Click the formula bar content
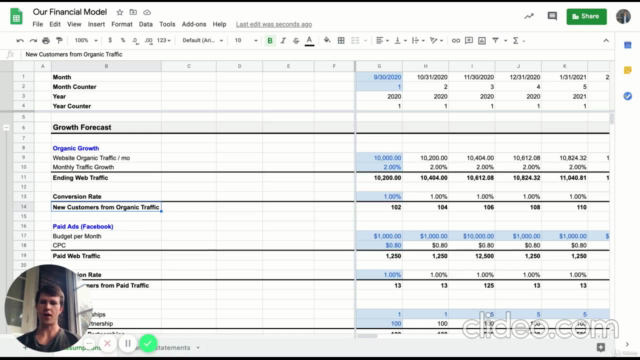Viewport: 640px width, 360px height. click(x=74, y=54)
